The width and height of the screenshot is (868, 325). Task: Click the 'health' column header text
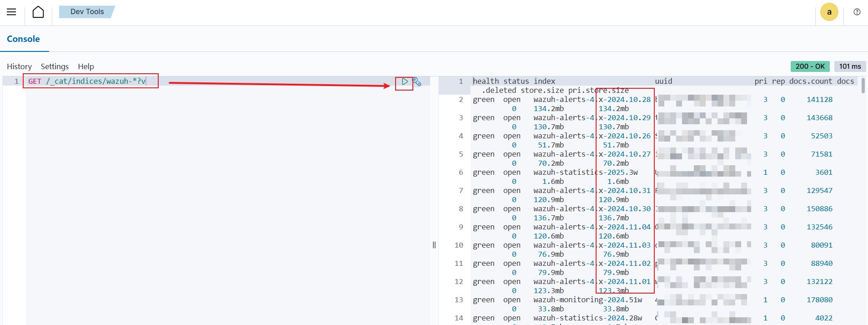pyautogui.click(x=486, y=81)
